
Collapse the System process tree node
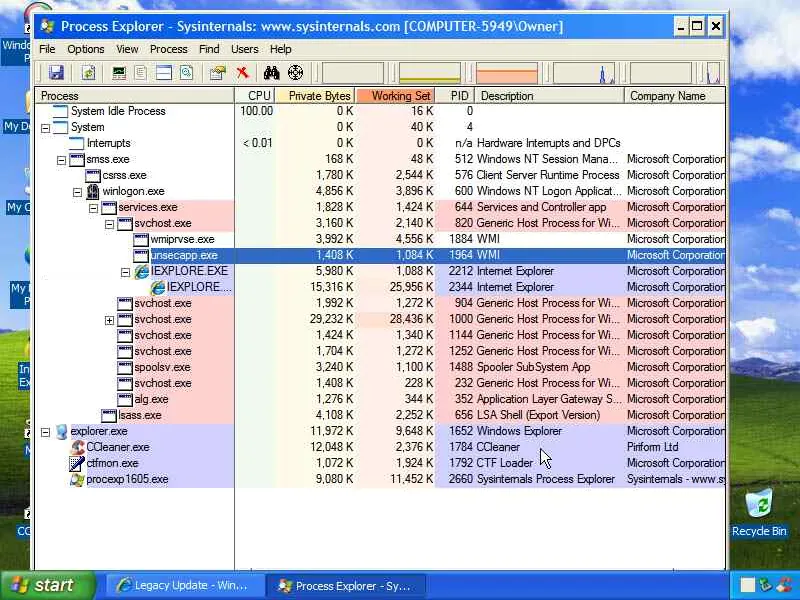tap(45, 128)
